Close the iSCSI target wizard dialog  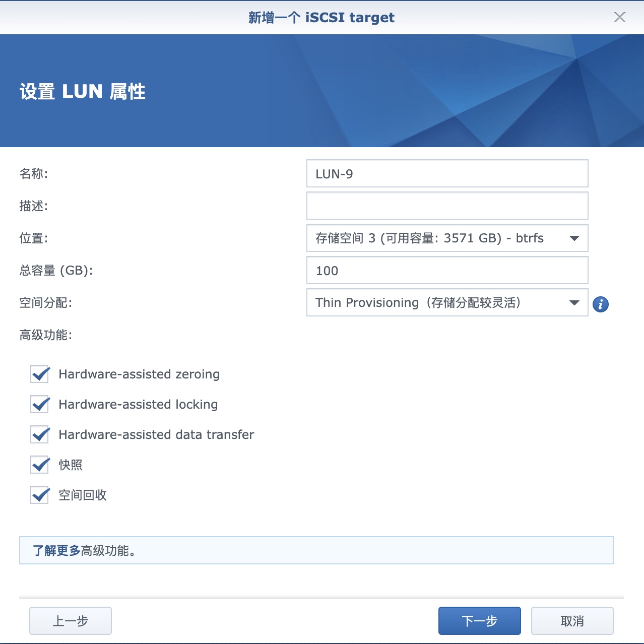(x=619, y=17)
